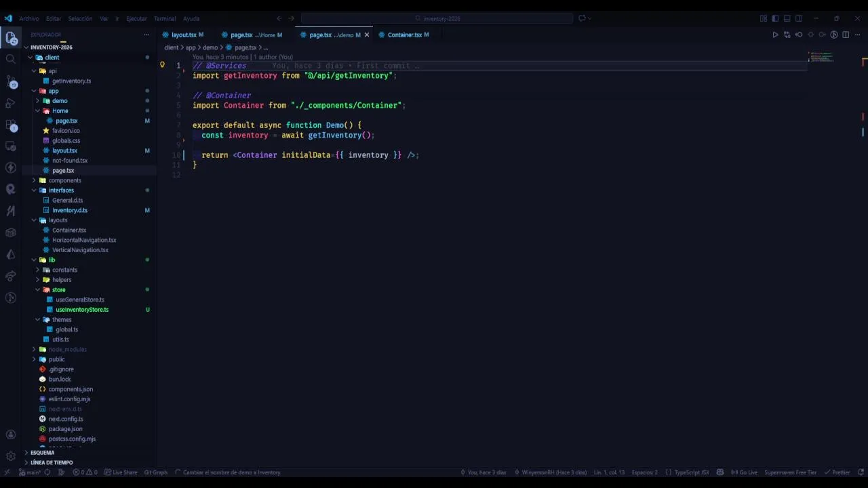Toggle the bottom panel layout button
This screenshot has height=488, width=868.
coord(787,18)
